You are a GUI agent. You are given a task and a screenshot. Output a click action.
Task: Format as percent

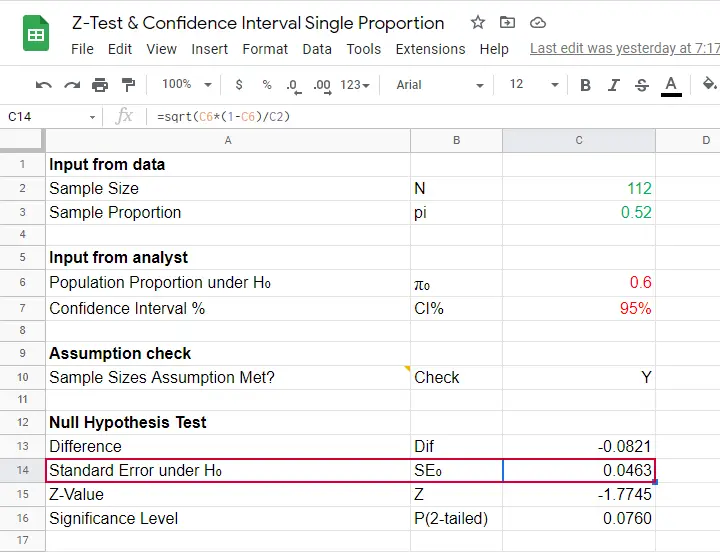click(x=267, y=85)
